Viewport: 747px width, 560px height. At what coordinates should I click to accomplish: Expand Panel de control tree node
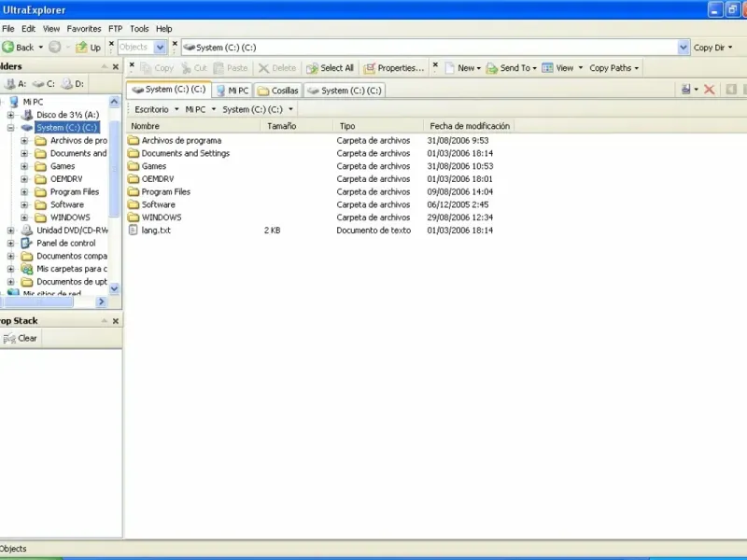pyautogui.click(x=10, y=244)
